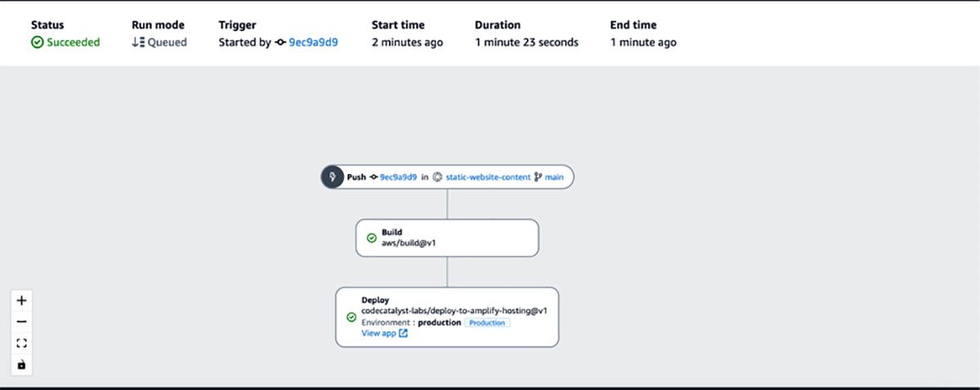980x390 pixels.
Task: Click the green Succeeded status icon
Action: click(38, 43)
